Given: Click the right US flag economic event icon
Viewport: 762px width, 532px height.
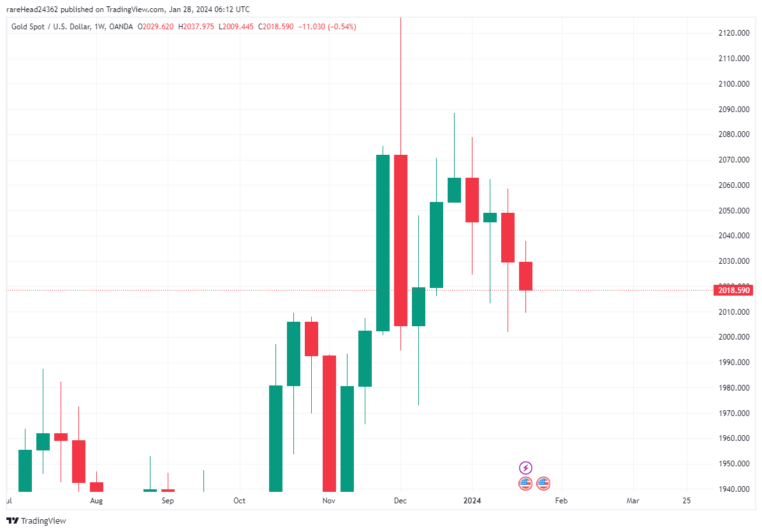Looking at the screenshot, I should tap(543, 484).
